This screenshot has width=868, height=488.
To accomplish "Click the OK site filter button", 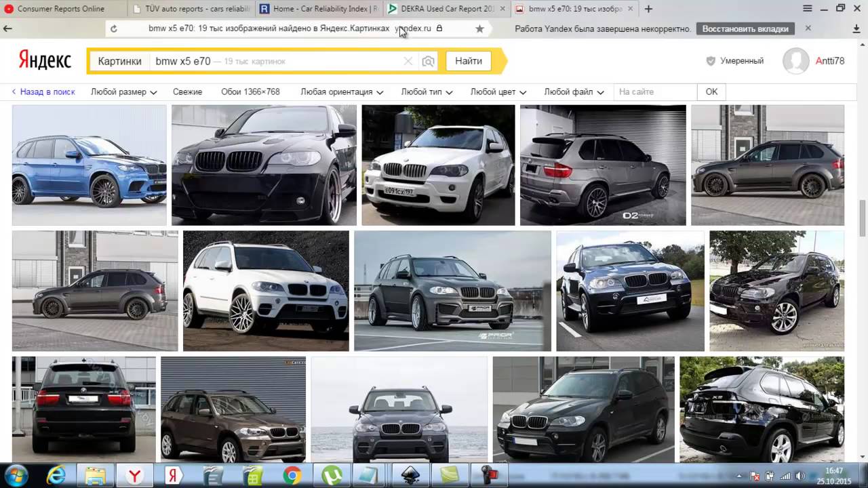I will click(711, 91).
